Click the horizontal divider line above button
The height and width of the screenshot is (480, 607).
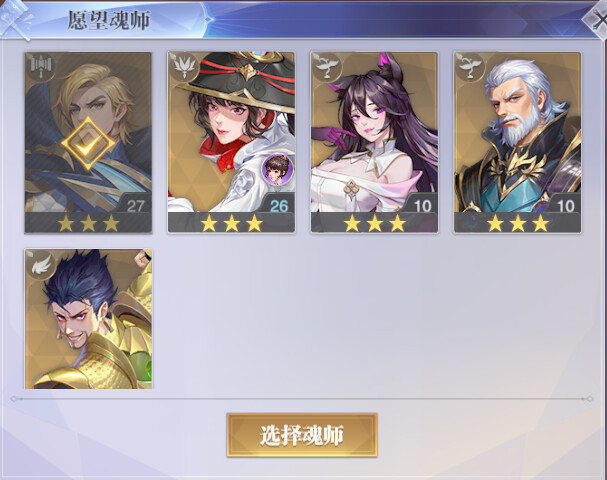[x=302, y=398]
